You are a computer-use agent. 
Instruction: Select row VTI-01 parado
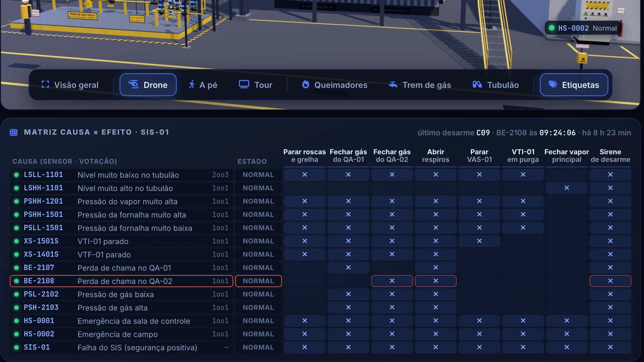(x=122, y=241)
